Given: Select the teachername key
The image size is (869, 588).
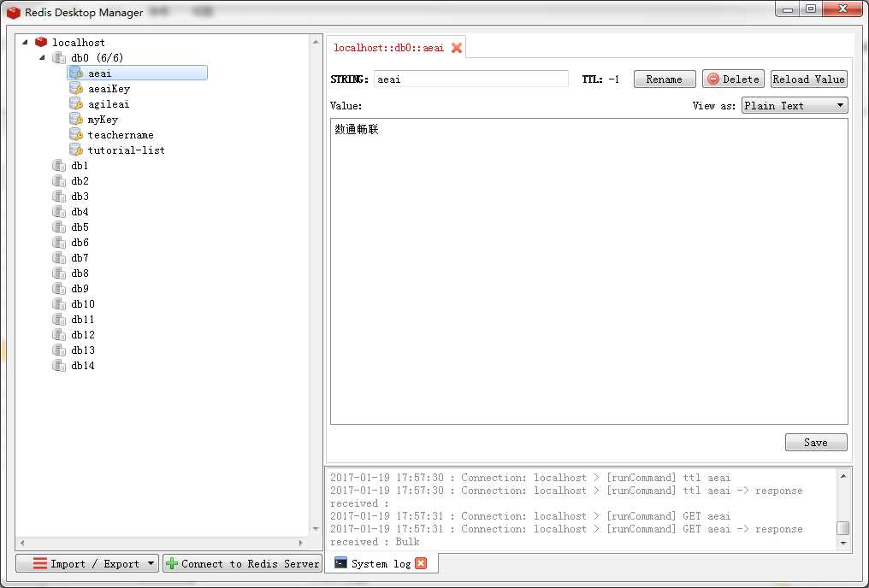Looking at the screenshot, I should (x=121, y=135).
